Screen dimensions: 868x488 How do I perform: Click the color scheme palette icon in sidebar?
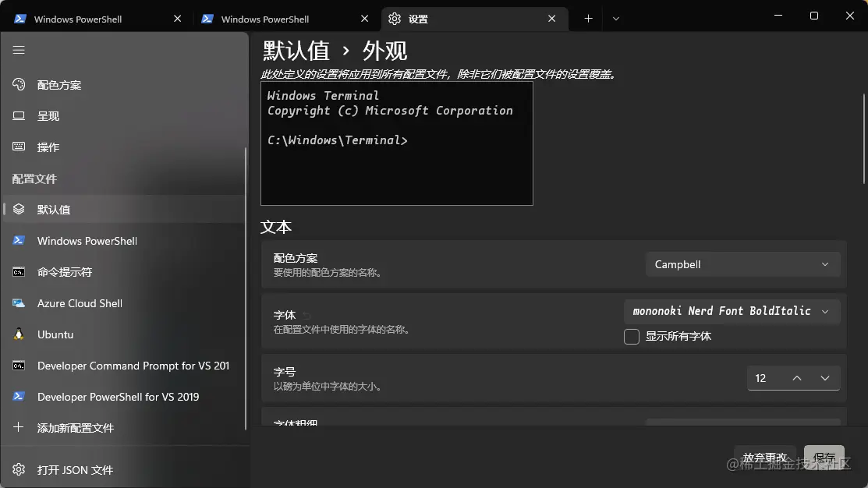pos(19,85)
